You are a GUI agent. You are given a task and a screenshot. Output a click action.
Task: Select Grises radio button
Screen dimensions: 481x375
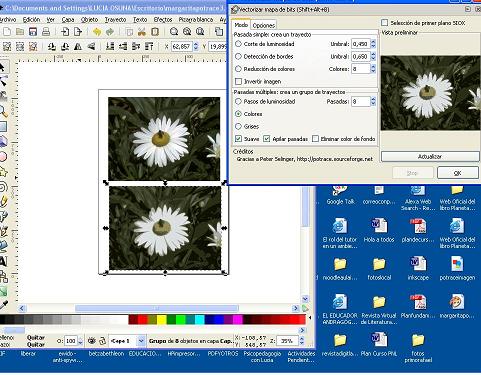coord(238,127)
